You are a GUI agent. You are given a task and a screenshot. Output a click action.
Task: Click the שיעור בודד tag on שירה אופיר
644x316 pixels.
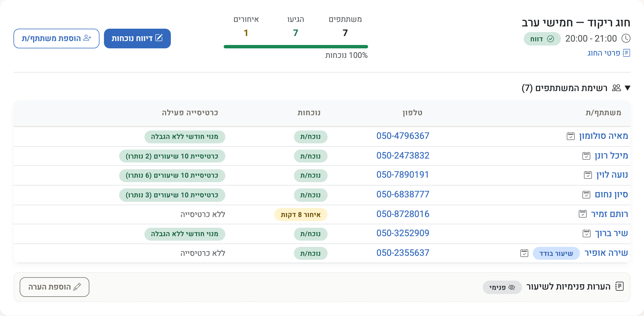tap(556, 254)
